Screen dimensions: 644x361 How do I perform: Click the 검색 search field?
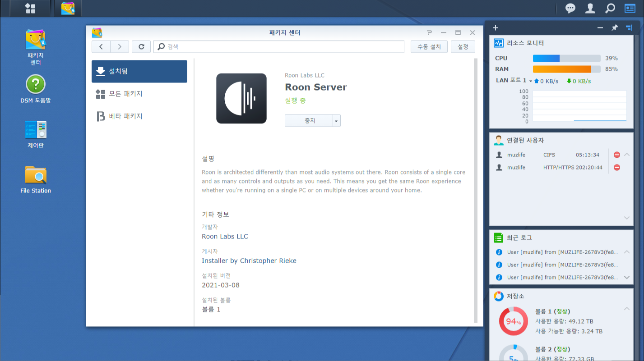pos(279,46)
